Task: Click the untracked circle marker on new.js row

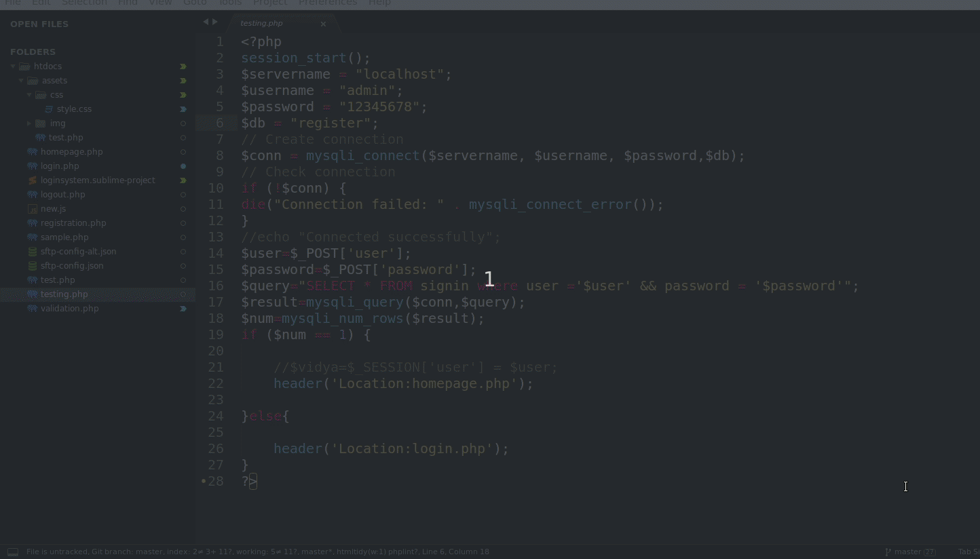Action: pos(183,209)
